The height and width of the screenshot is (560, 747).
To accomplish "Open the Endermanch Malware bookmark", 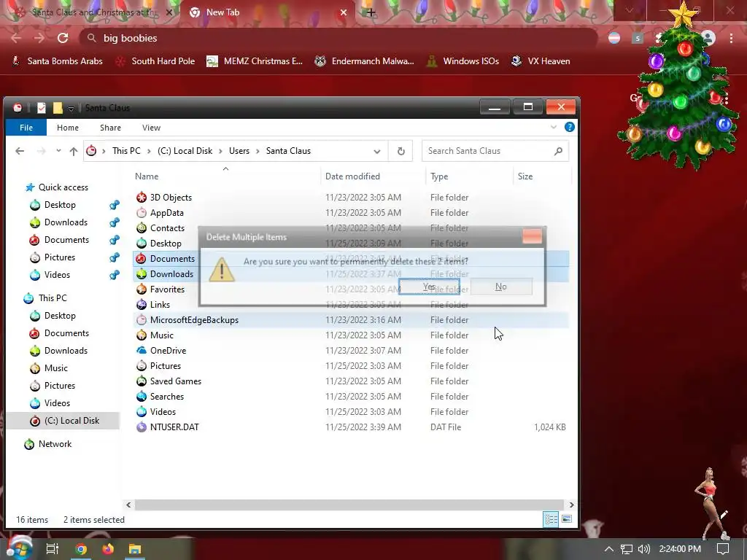I will [365, 61].
